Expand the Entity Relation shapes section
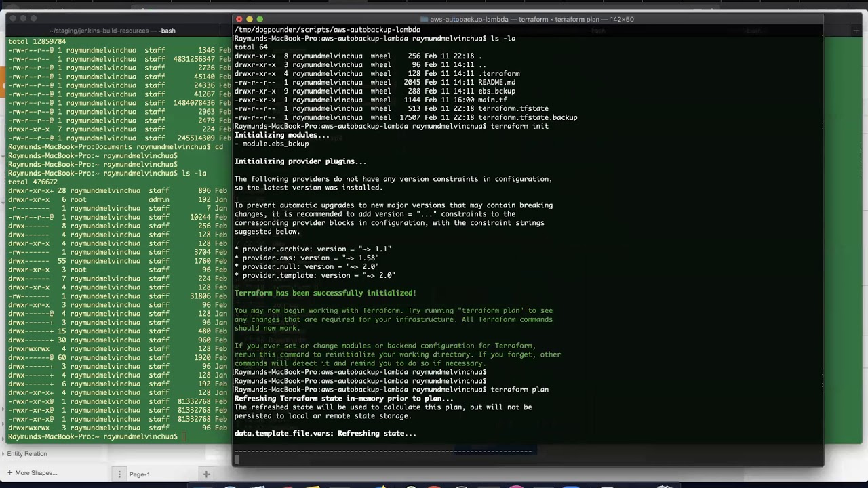Screen dimensions: 868x488 pos(26,454)
